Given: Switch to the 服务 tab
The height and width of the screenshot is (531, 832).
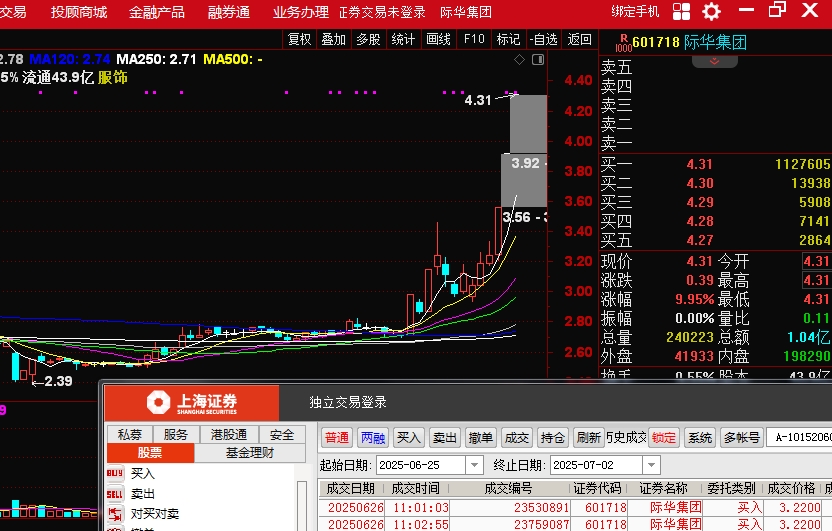Looking at the screenshot, I should [x=176, y=434].
